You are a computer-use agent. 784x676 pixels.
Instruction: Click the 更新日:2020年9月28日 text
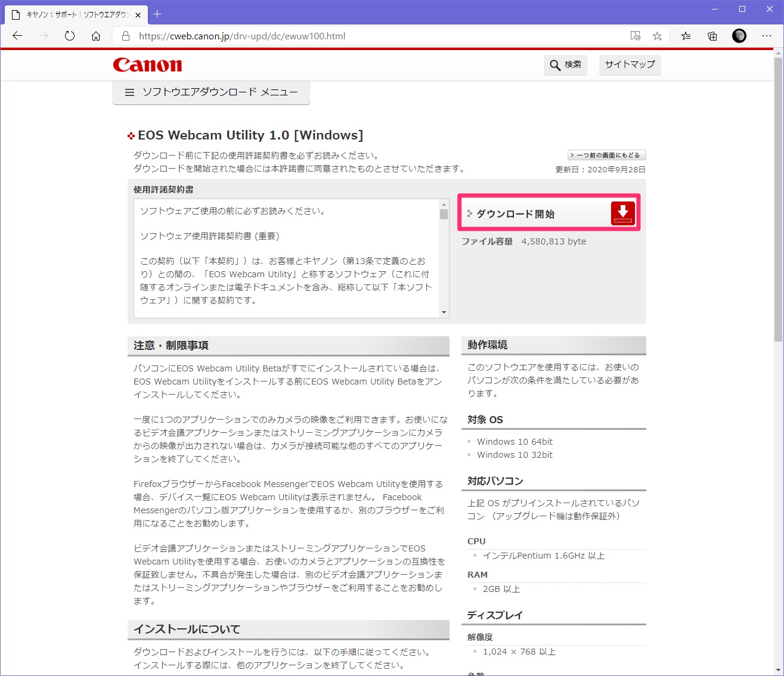click(x=600, y=169)
